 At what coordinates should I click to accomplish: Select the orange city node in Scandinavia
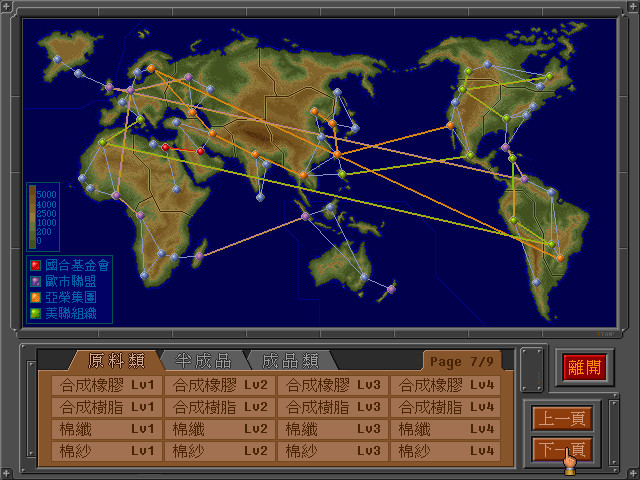151,69
